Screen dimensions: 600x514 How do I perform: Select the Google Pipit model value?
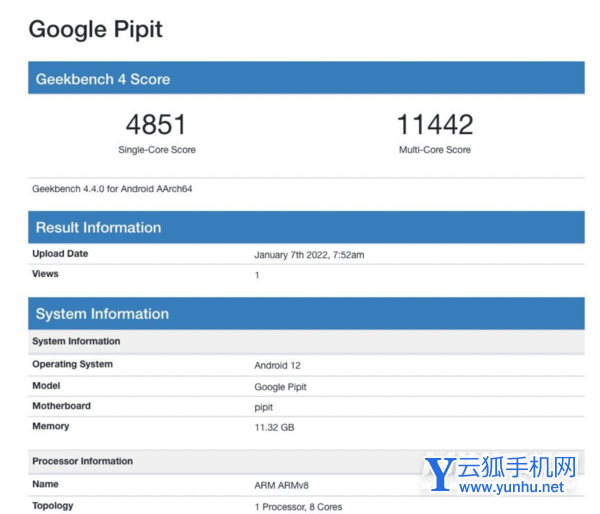[280, 387]
